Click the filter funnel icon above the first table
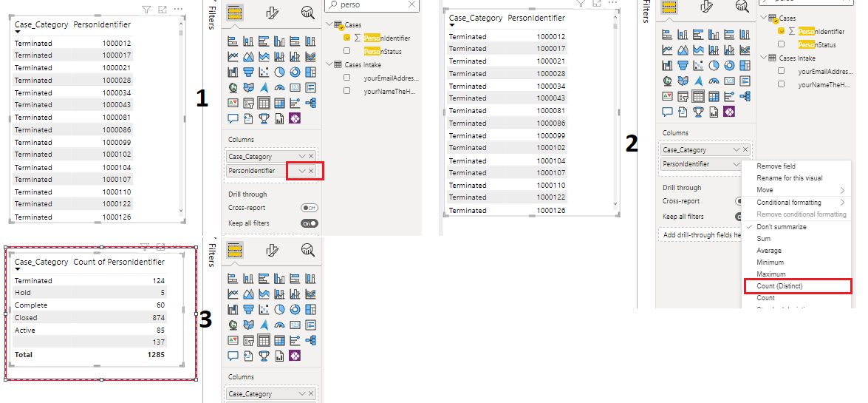The width and height of the screenshot is (868, 403). [146, 10]
